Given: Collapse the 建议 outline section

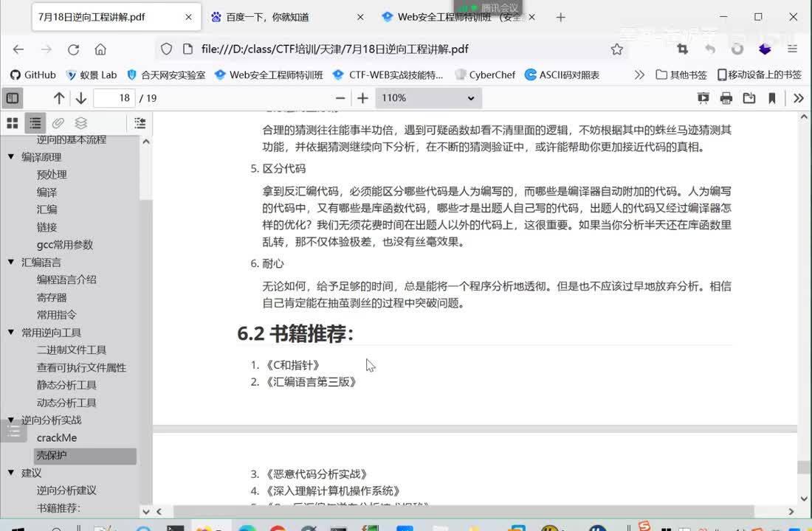Looking at the screenshot, I should tap(11, 472).
